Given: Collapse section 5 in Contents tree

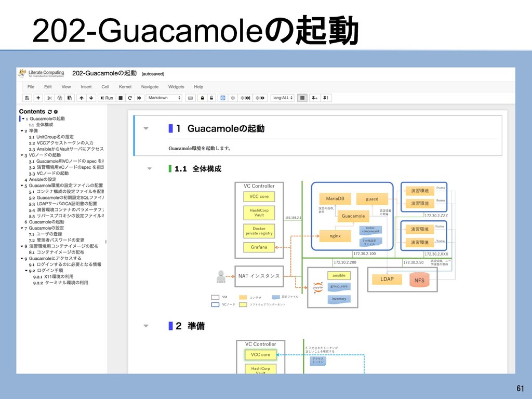Looking at the screenshot, I should [22, 185].
